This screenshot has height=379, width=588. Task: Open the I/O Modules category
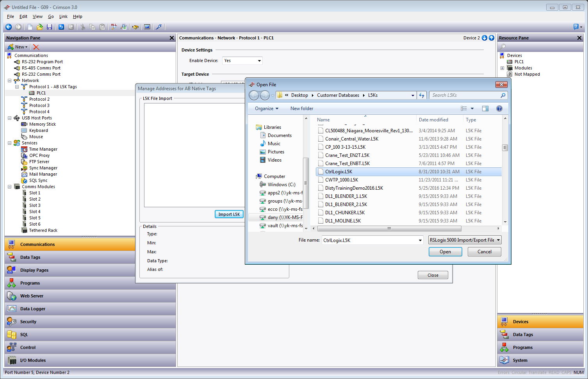tap(90, 360)
